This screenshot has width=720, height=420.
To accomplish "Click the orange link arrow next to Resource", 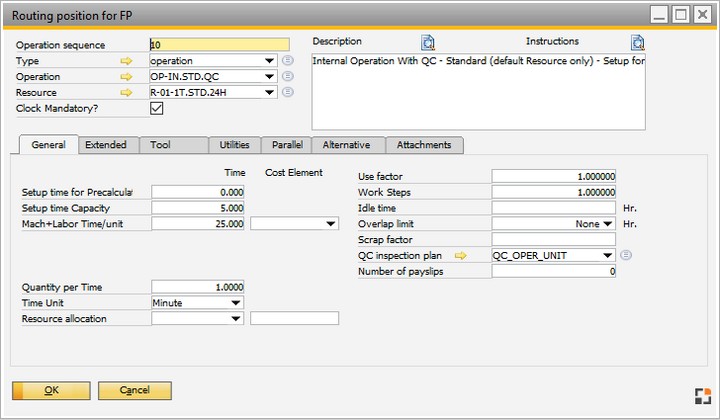I will [126, 93].
